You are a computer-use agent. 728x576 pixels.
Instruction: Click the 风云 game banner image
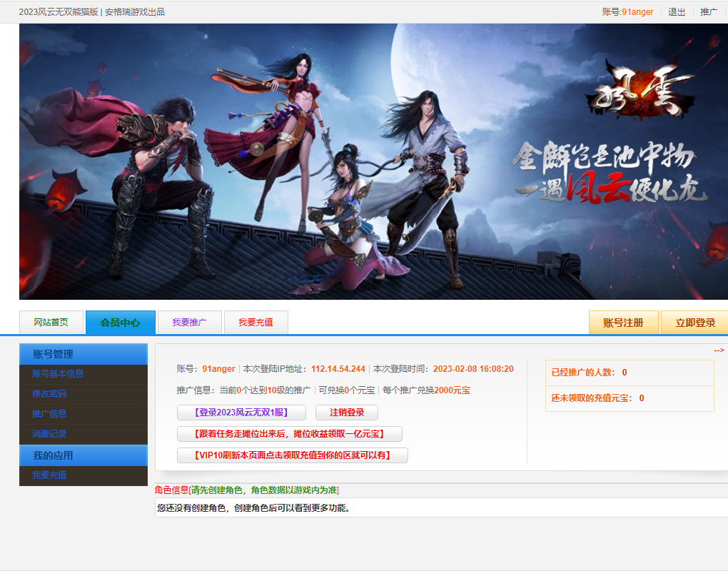pos(373,161)
